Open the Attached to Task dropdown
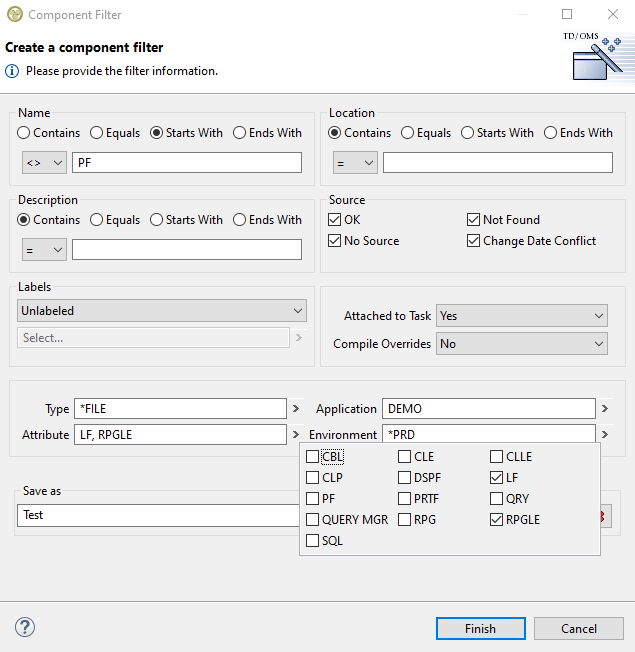This screenshot has height=652, width=635. [x=521, y=316]
